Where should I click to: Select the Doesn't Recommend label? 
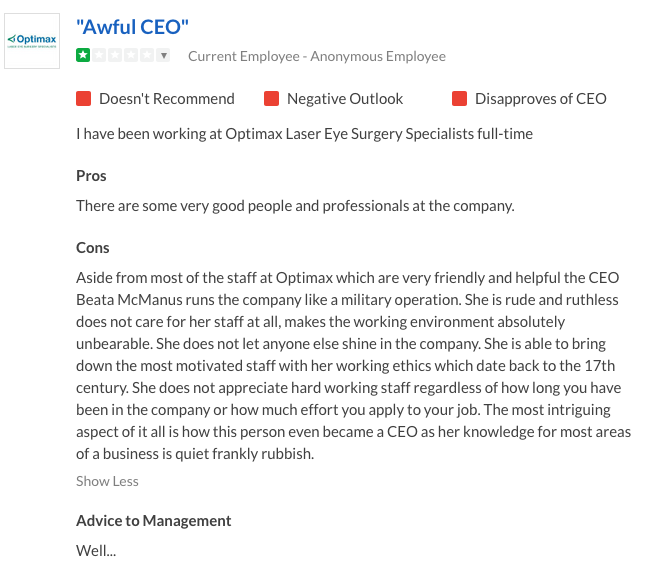(x=167, y=99)
